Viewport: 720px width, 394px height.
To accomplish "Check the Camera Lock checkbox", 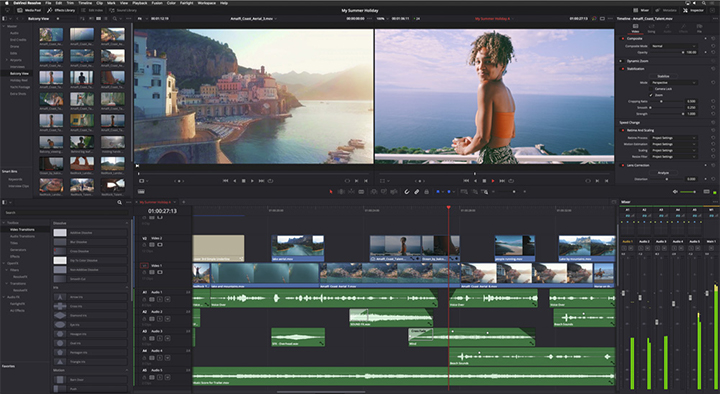I will coord(651,89).
